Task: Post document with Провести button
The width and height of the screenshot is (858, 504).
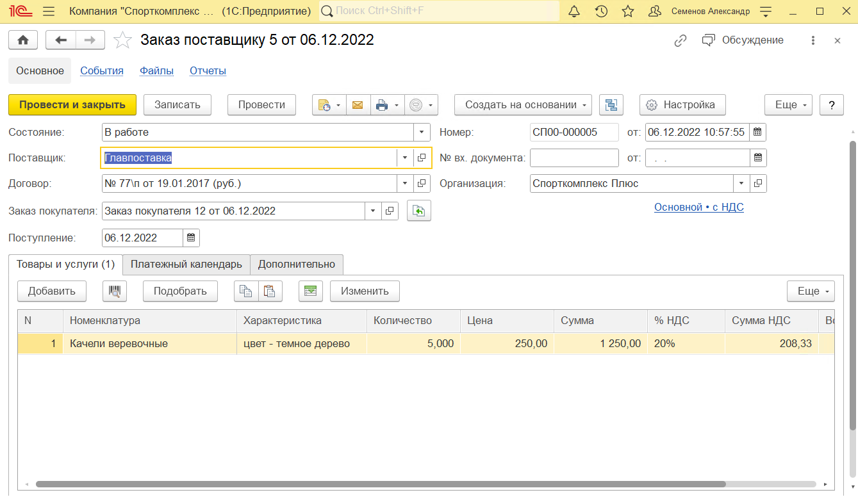Action: pyautogui.click(x=261, y=105)
